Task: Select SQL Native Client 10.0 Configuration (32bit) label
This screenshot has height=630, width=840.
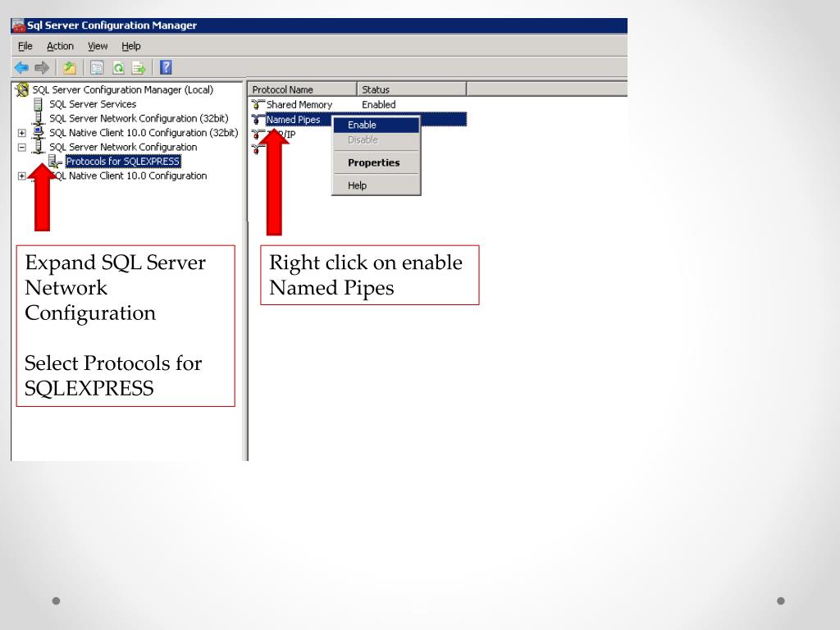Action: click(x=144, y=132)
